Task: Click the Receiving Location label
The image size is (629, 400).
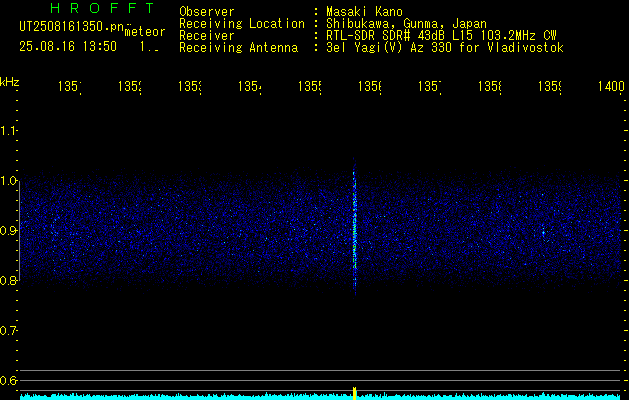Action: click(242, 24)
